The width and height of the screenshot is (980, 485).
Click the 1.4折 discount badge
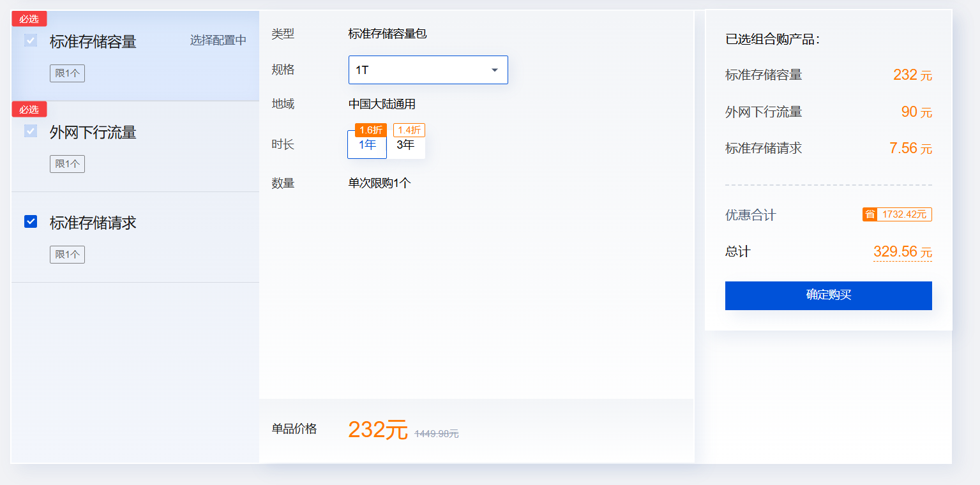(409, 130)
